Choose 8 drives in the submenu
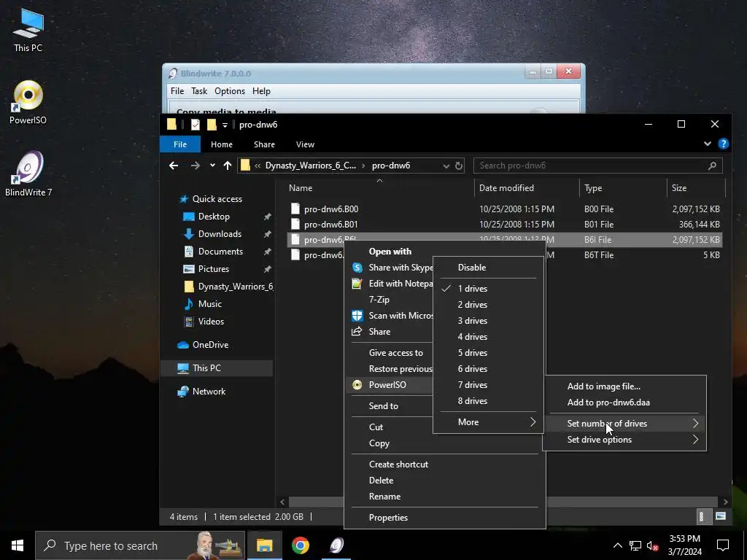The height and width of the screenshot is (560, 747). click(488, 401)
